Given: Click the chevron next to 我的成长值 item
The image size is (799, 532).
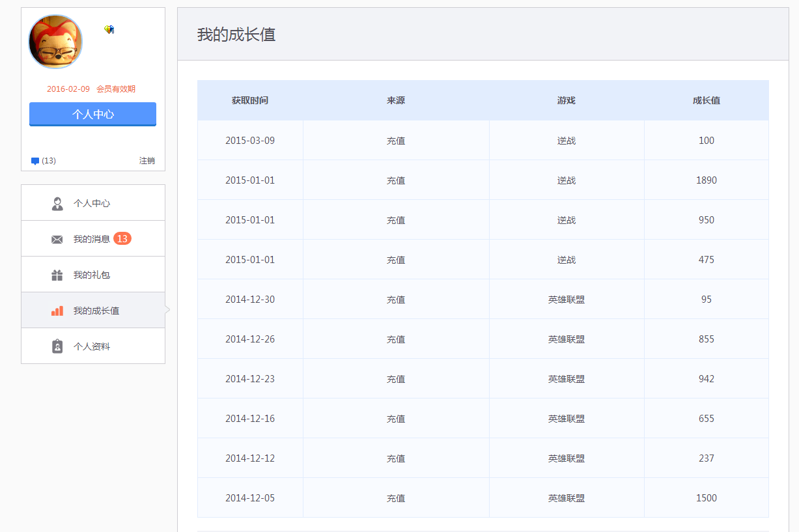Looking at the screenshot, I should (168, 311).
